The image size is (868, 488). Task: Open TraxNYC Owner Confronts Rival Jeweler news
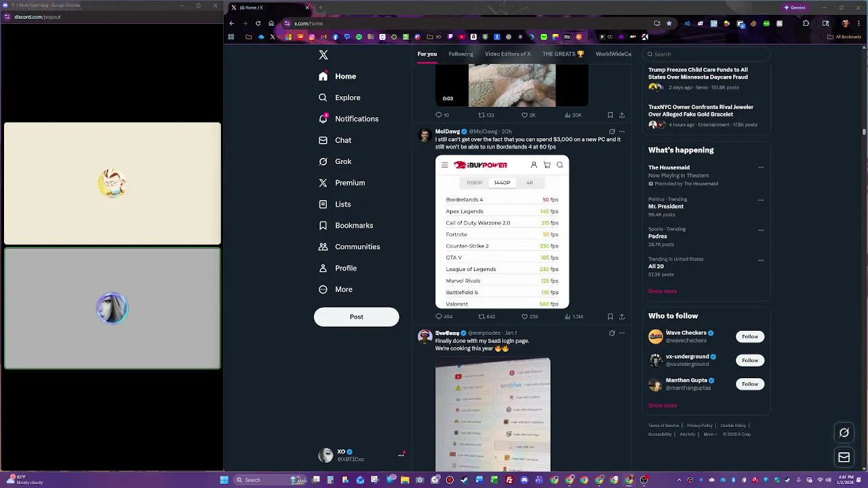coord(705,115)
